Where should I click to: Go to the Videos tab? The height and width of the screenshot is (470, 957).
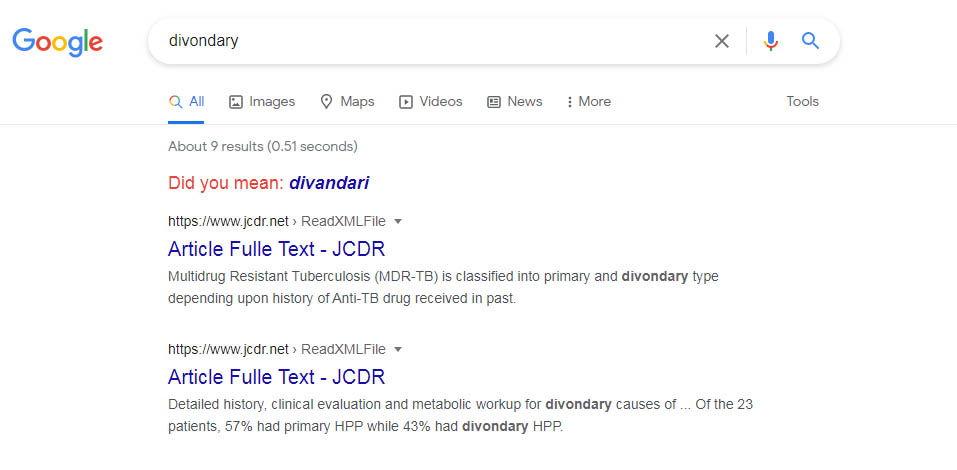[431, 101]
